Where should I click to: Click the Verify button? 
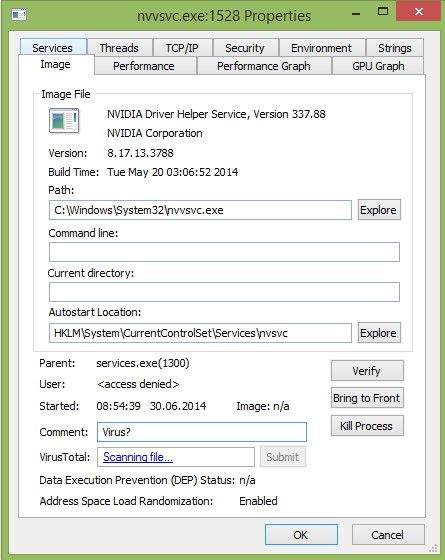point(367,371)
